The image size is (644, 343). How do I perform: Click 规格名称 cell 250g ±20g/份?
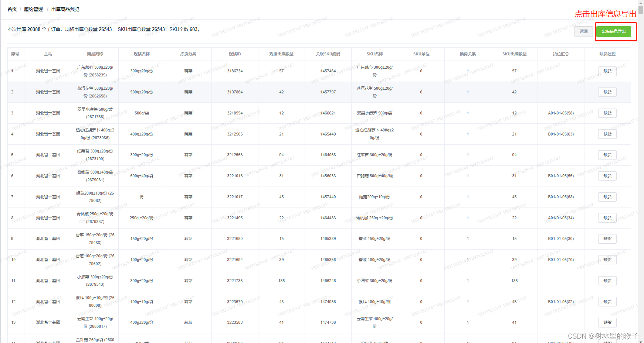click(142, 218)
